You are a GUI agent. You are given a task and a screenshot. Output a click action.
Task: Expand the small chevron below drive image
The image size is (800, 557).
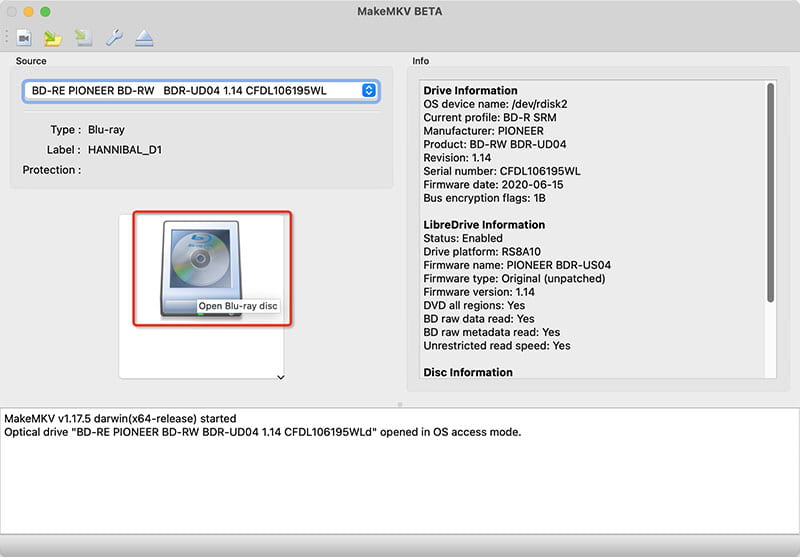[x=281, y=377]
